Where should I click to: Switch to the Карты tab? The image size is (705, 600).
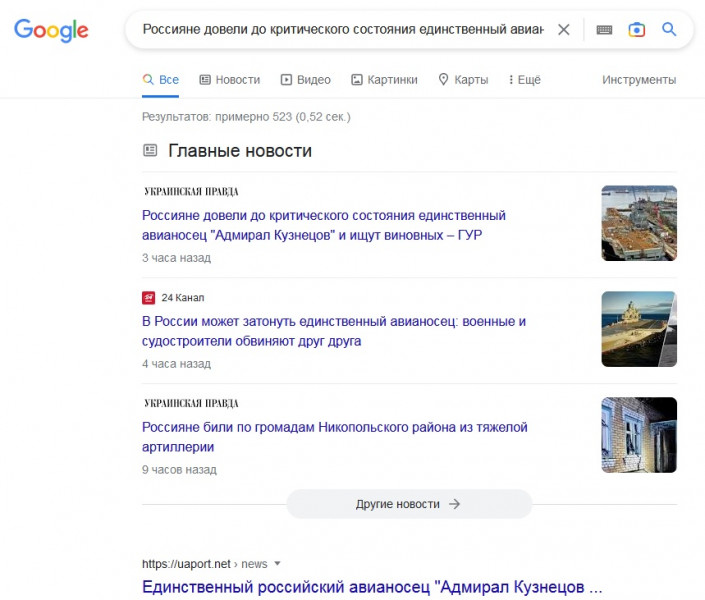point(463,80)
